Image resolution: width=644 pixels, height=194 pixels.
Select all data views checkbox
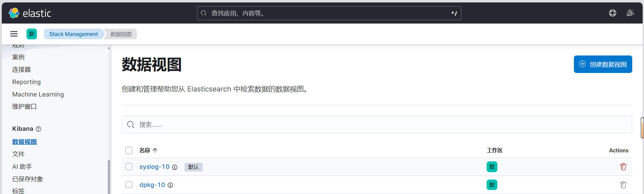tap(129, 150)
